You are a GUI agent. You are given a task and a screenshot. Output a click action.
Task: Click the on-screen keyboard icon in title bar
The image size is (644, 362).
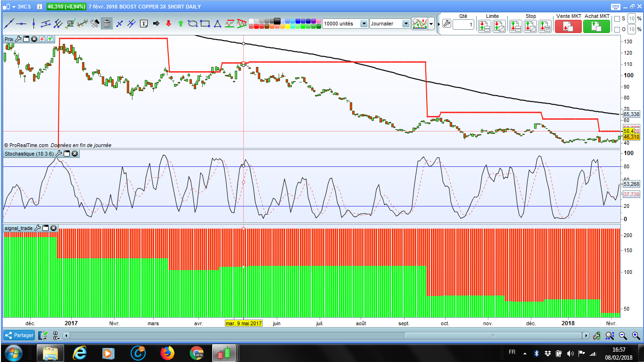point(615,7)
